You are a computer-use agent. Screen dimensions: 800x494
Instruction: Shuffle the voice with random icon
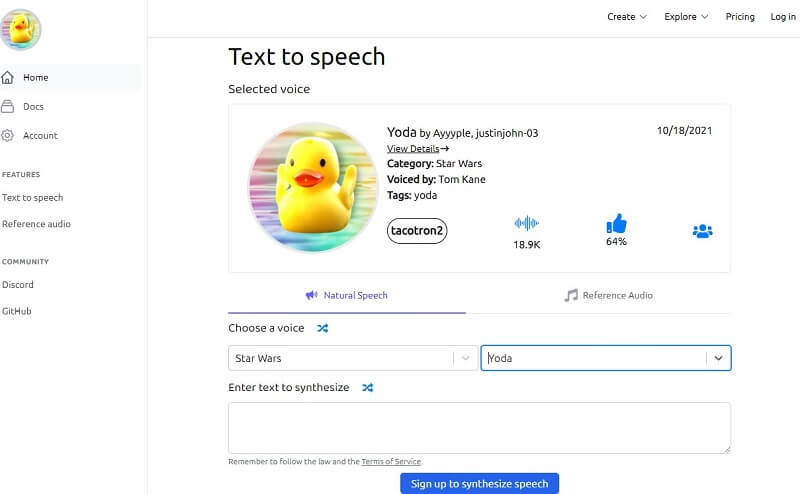click(x=322, y=328)
